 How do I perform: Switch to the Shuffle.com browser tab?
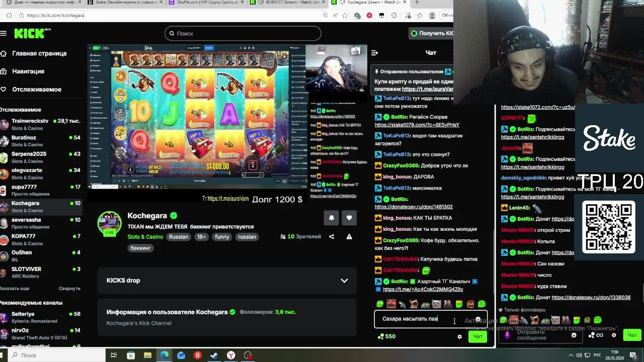(207, 3)
